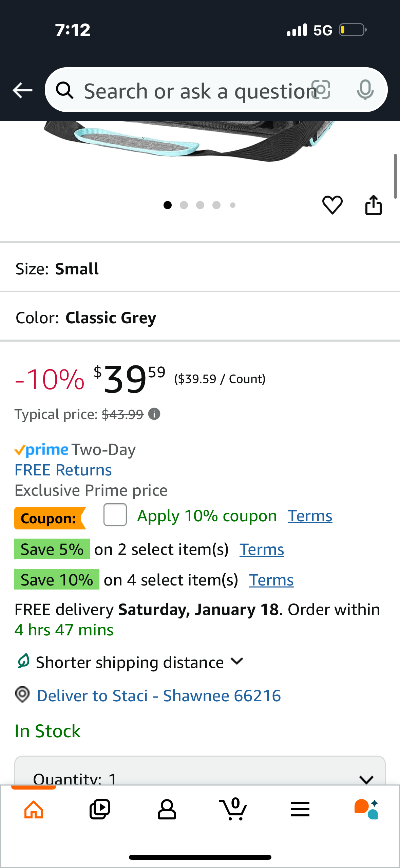Open typical price info icon

[x=154, y=414]
